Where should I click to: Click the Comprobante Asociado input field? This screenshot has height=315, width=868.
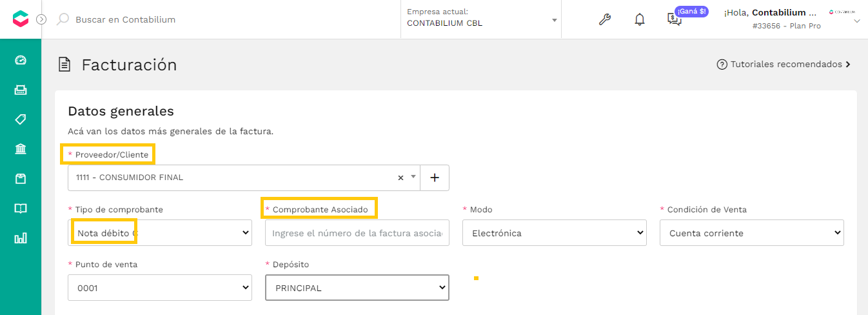point(357,232)
